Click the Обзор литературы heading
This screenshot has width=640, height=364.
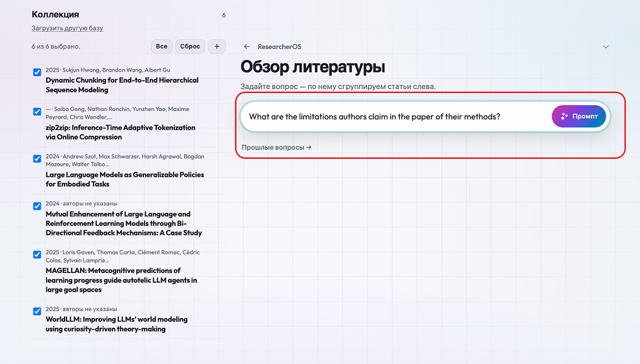(x=313, y=66)
